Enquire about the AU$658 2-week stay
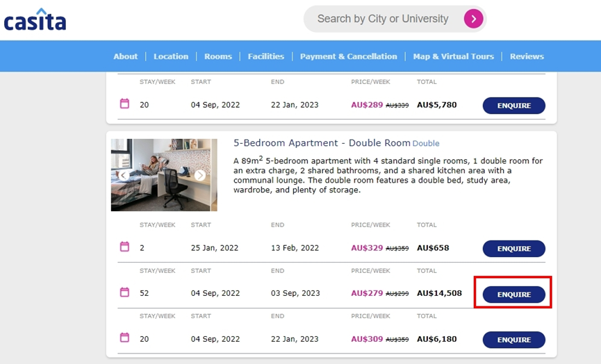 click(513, 249)
